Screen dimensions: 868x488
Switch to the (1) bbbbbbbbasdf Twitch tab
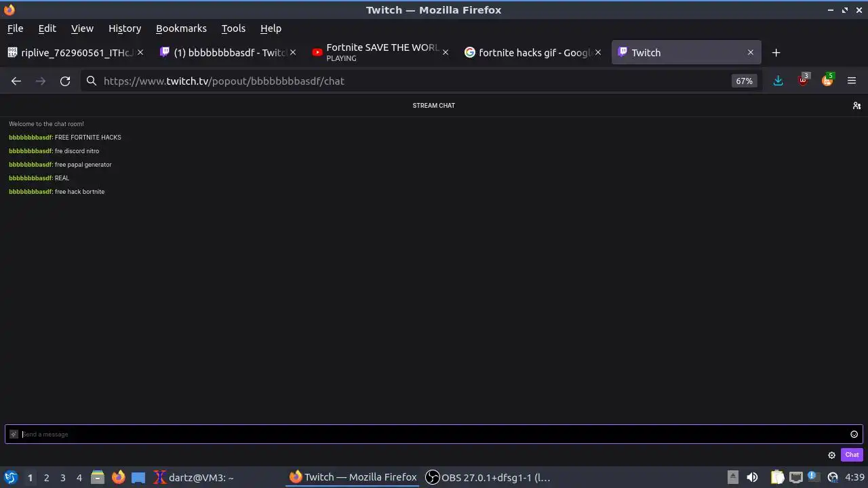(227, 52)
